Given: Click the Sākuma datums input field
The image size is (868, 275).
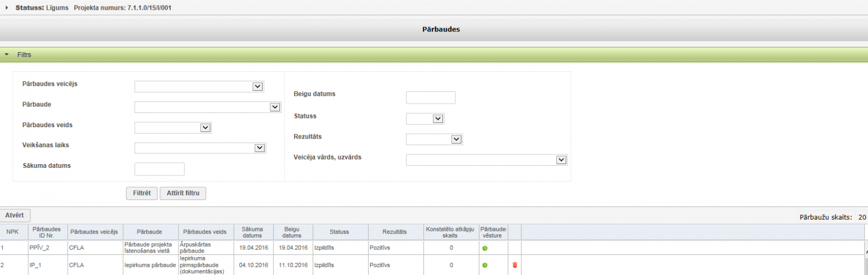Looking at the screenshot, I should tap(159, 169).
